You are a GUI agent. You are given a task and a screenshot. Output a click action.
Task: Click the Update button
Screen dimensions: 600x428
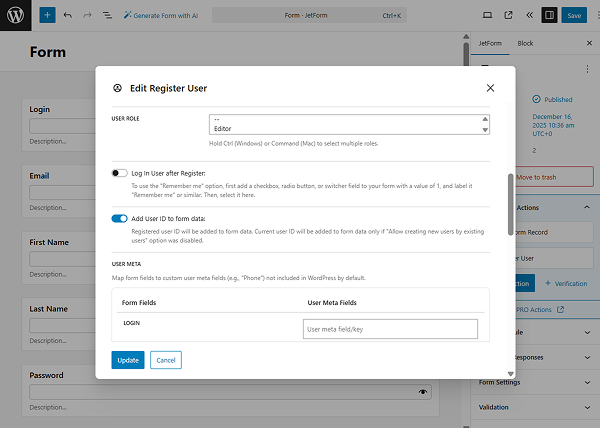click(x=128, y=360)
